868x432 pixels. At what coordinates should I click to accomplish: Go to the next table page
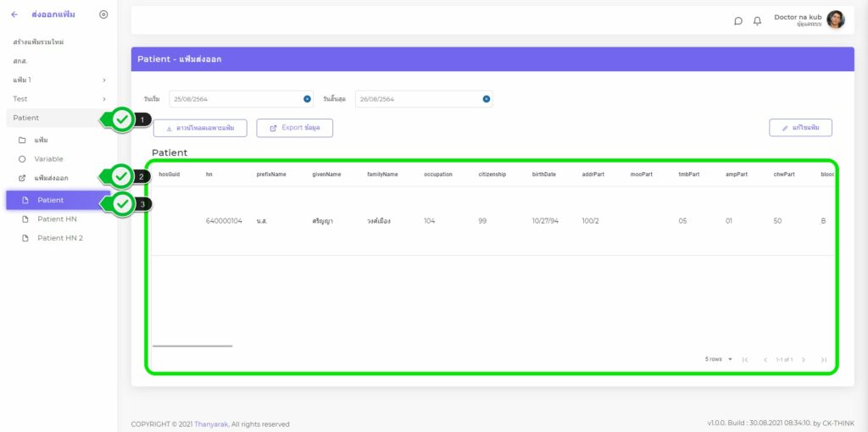click(x=804, y=360)
